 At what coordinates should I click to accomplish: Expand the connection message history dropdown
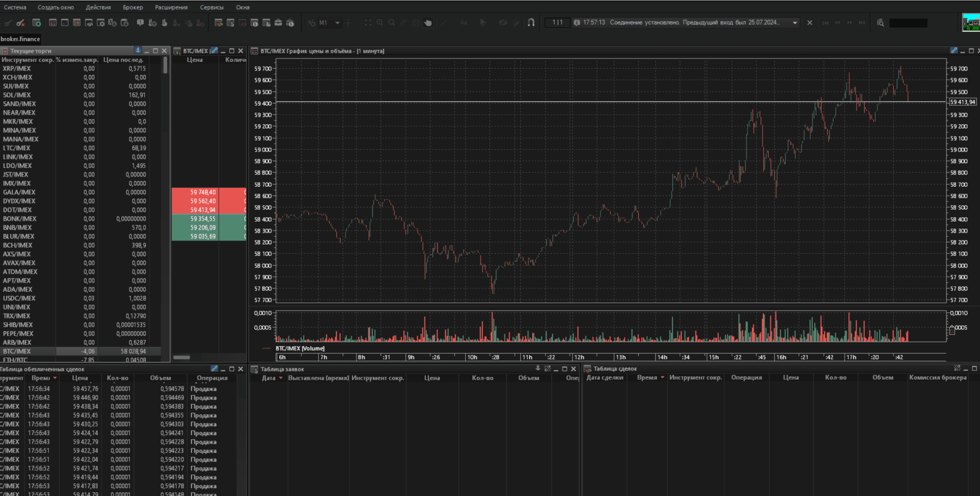(794, 23)
